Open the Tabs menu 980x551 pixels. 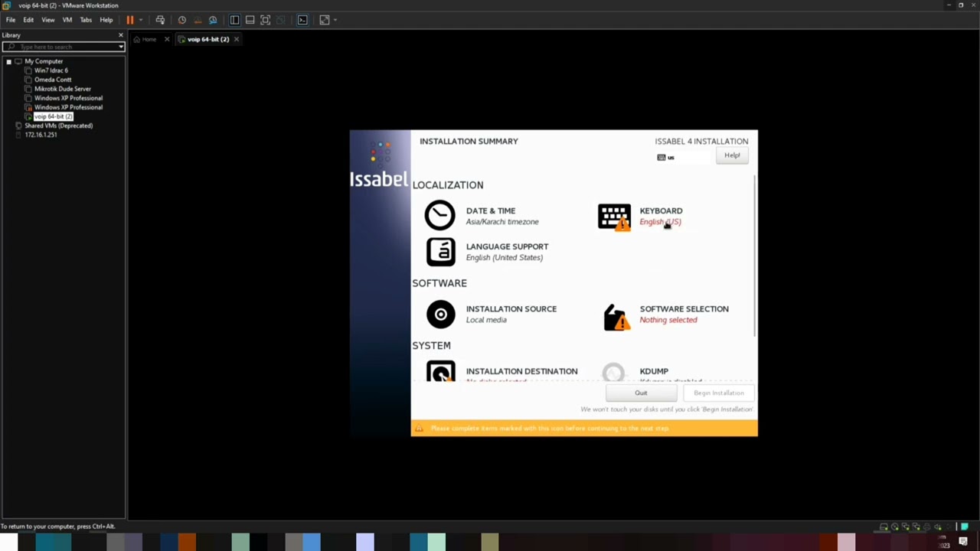86,20
